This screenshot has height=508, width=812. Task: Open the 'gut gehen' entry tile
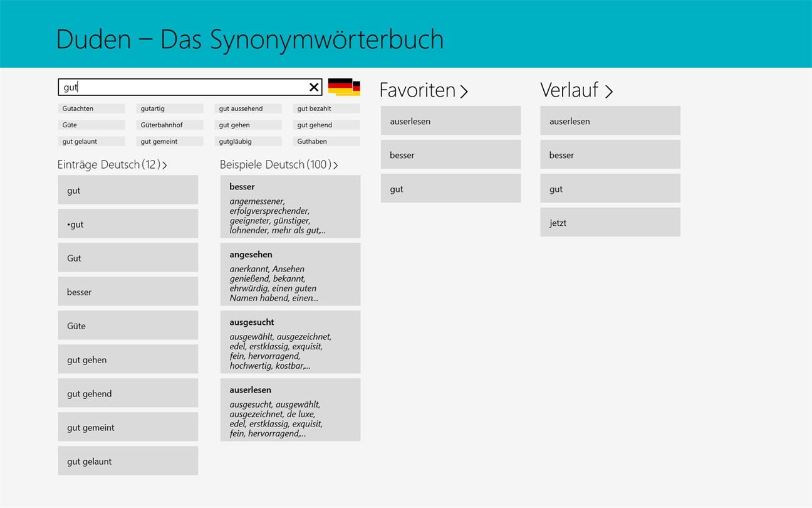[x=128, y=359]
